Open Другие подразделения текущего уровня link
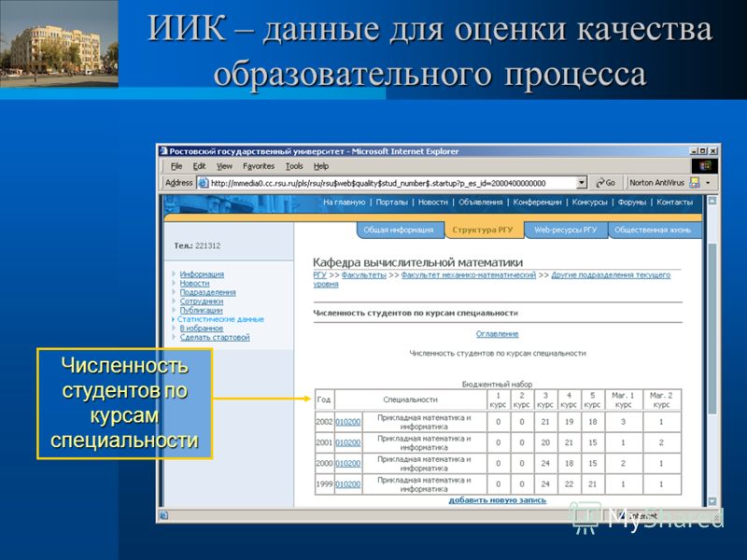This screenshot has width=747, height=560. (611, 275)
